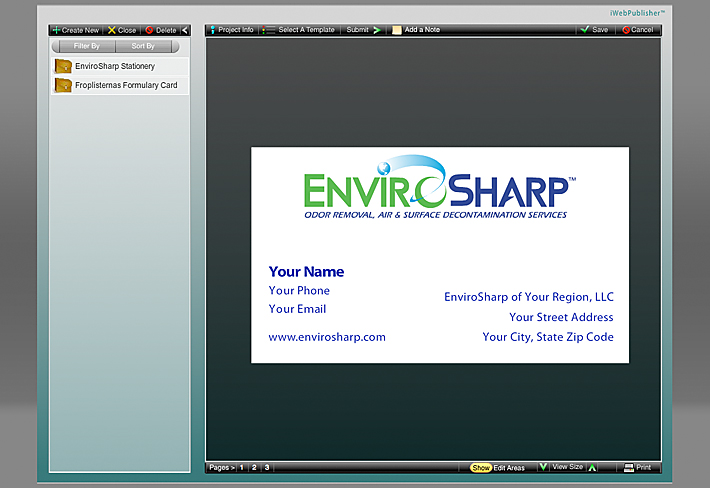Click www.envirosharp.com on the card
Viewport: 710px width, 488px height.
pyautogui.click(x=327, y=337)
